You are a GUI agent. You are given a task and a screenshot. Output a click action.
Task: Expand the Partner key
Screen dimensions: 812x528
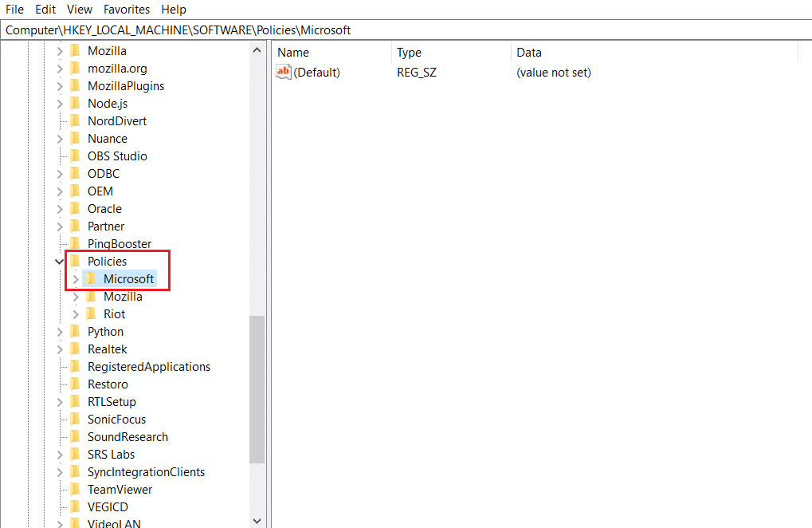[x=60, y=227]
